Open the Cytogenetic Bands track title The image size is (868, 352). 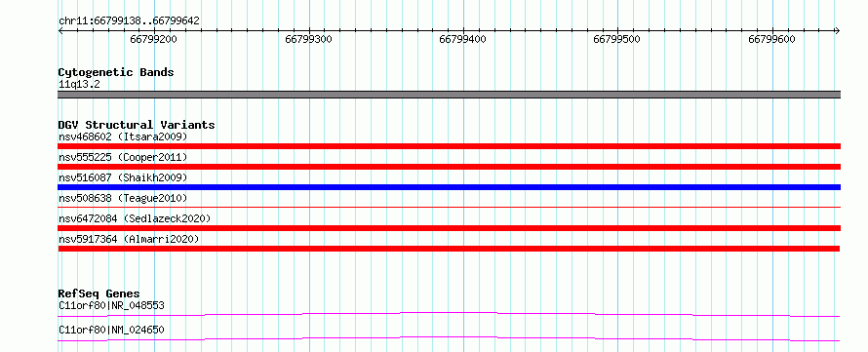116,72
